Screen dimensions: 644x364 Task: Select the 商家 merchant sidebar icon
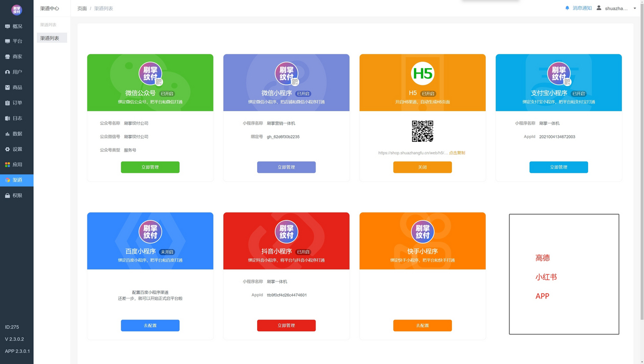click(x=8, y=56)
